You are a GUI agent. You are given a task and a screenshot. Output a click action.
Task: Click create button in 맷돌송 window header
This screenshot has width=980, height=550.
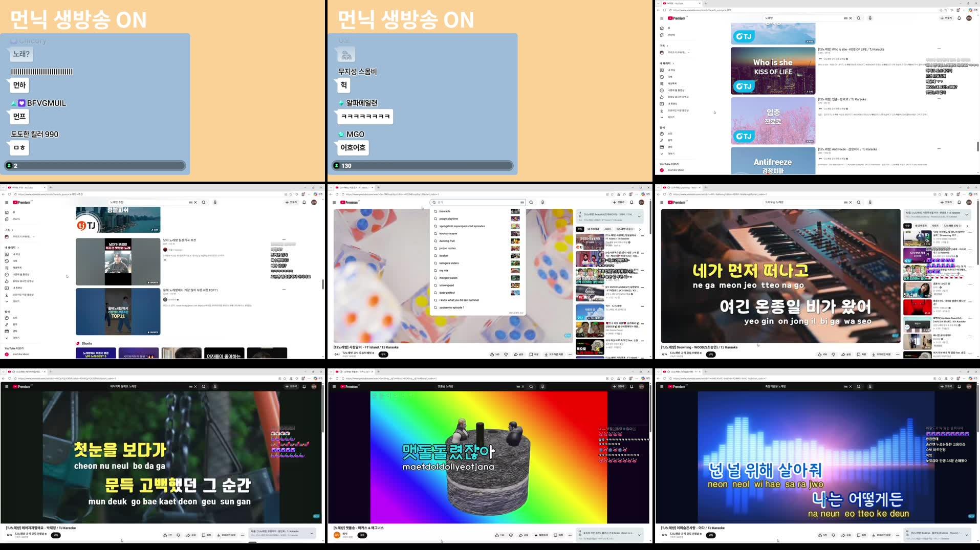618,386
